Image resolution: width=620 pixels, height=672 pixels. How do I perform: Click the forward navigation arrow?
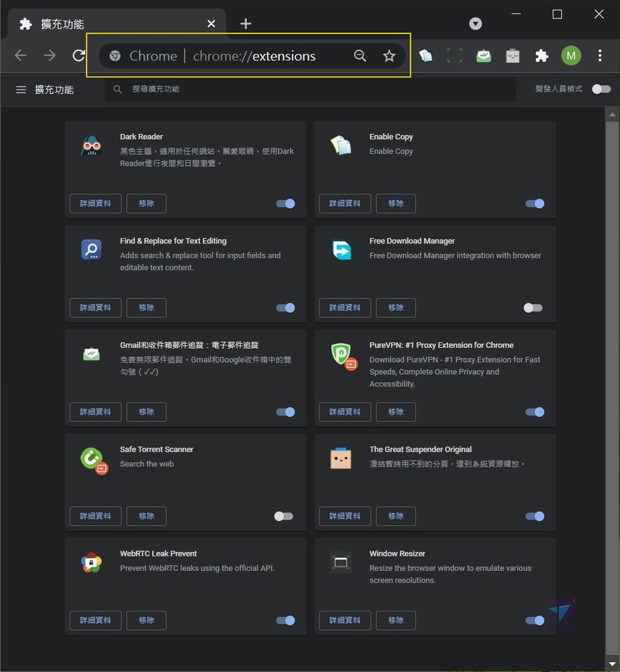[x=50, y=56]
